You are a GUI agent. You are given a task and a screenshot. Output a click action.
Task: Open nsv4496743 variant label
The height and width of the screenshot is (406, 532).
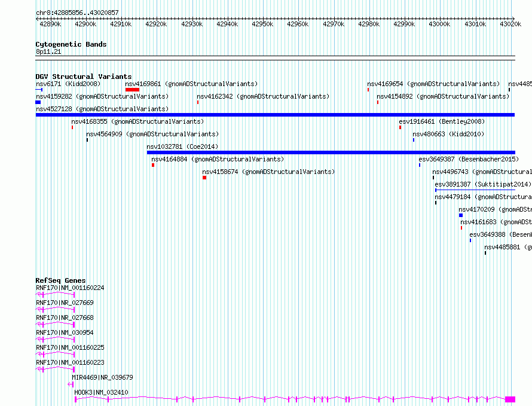pyautogui.click(x=482, y=172)
